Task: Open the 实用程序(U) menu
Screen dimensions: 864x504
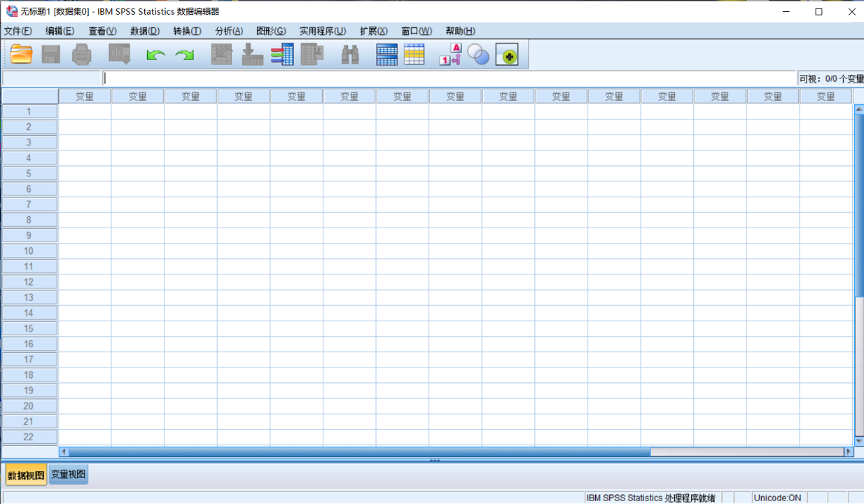Action: tap(323, 31)
